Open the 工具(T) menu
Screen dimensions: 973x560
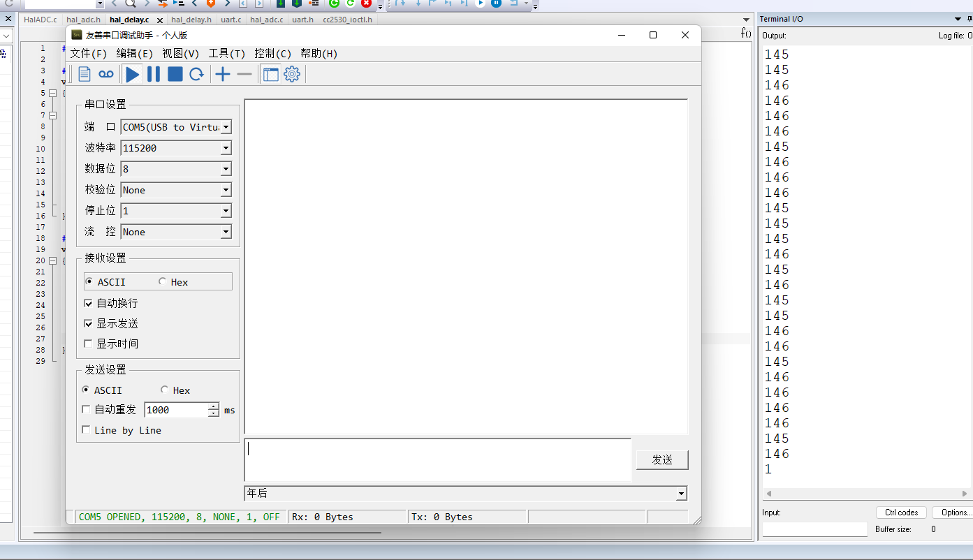[x=227, y=54]
